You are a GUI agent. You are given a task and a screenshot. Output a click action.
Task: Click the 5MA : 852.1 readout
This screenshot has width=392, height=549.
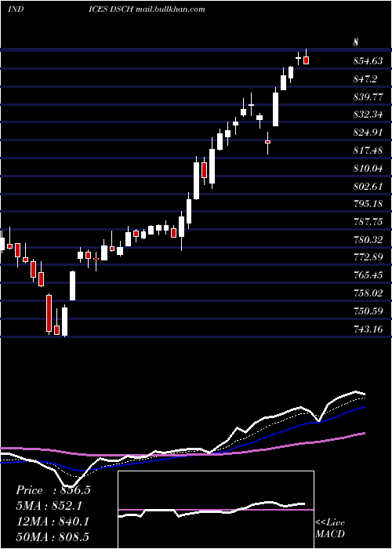pos(50,506)
